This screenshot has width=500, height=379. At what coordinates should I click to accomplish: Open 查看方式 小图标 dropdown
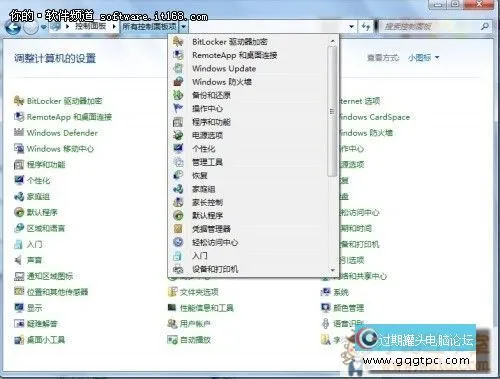pos(423,58)
